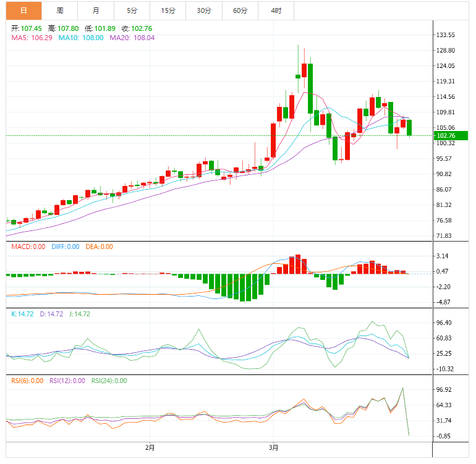Click the MACD:0.00 indicator label
This screenshot has width=476, height=464.
28,247
